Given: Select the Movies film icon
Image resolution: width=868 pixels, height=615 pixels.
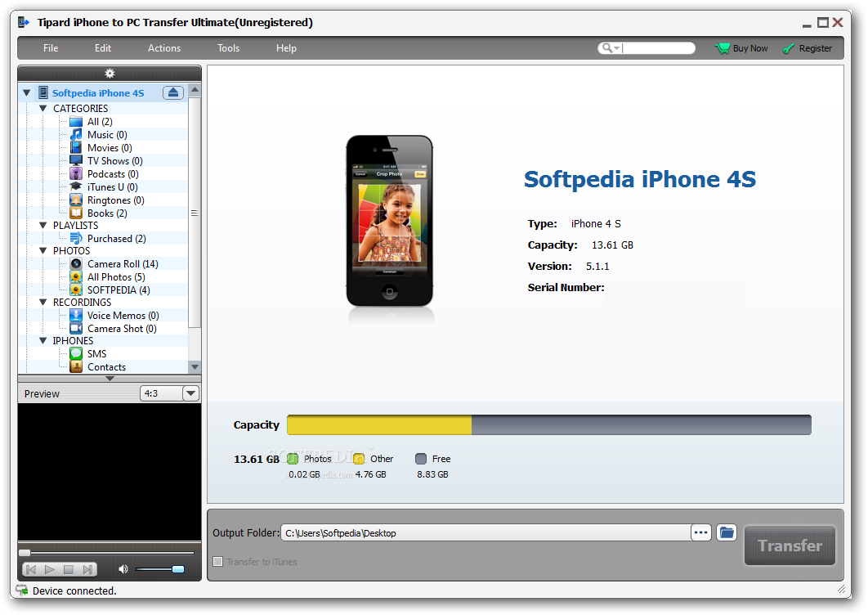Looking at the screenshot, I should click(x=76, y=147).
